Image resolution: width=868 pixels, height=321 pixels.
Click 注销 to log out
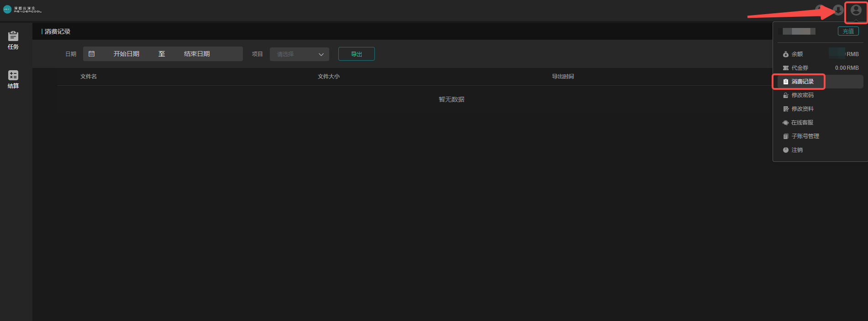click(797, 150)
